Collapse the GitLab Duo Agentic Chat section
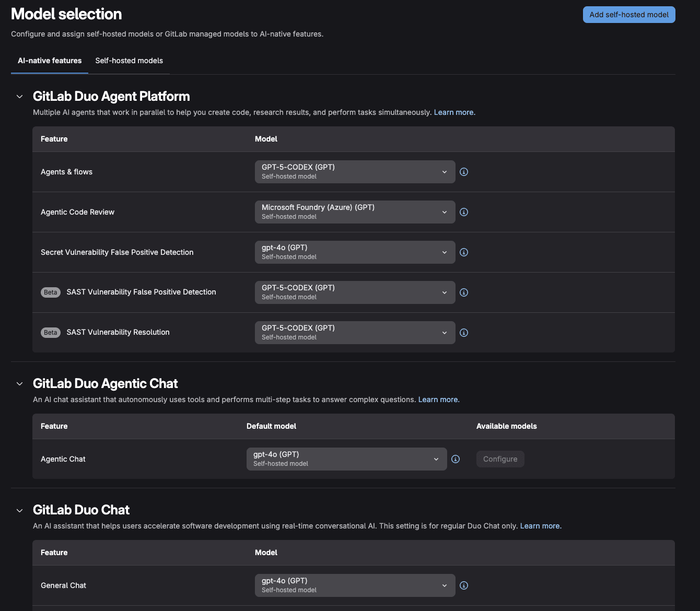 [x=20, y=384]
